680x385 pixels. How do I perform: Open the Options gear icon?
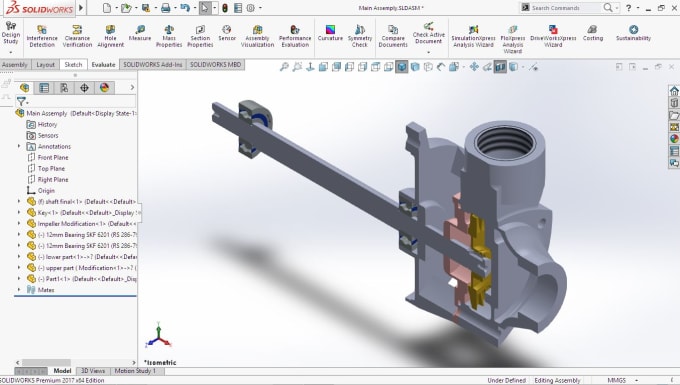[x=251, y=8]
